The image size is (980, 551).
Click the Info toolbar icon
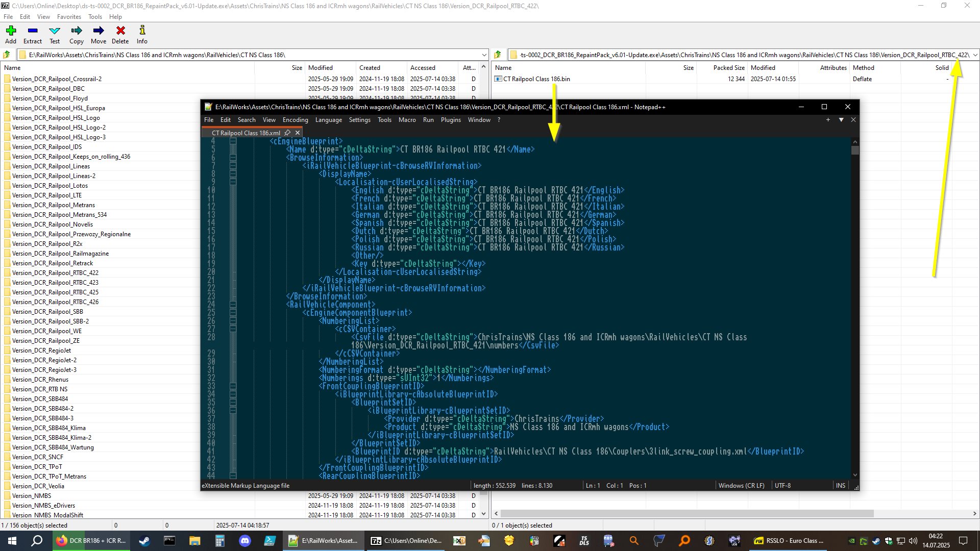[x=142, y=35]
